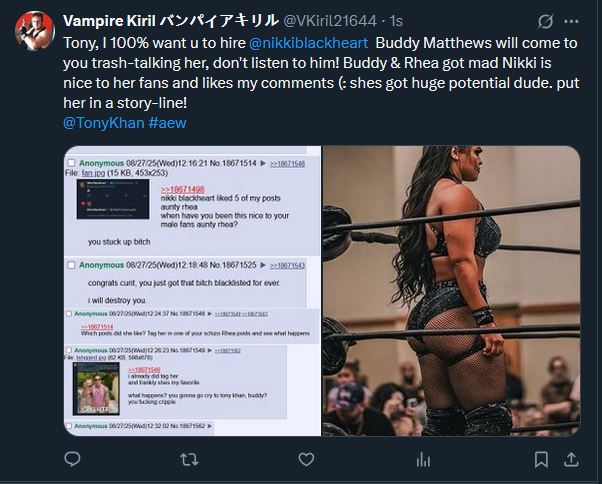602x484 pixels.
Task: Open the @TonyKhan mention link
Action: pyautogui.click(x=104, y=123)
